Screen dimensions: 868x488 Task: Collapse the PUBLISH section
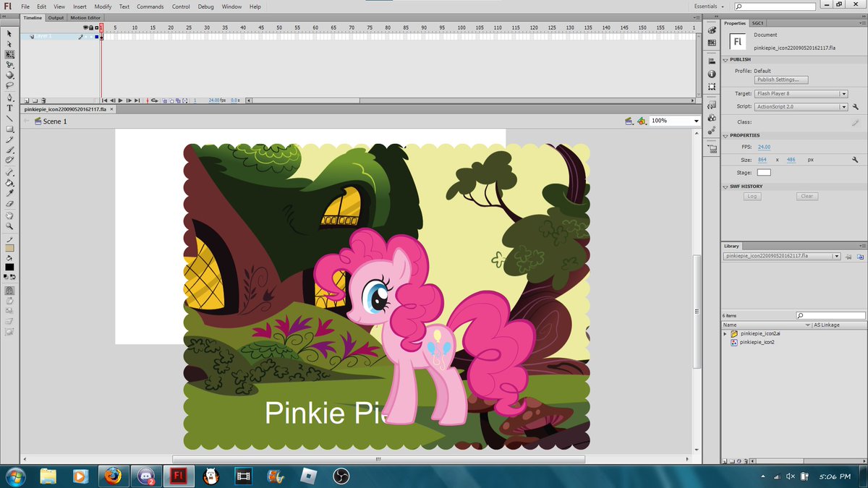click(725, 59)
